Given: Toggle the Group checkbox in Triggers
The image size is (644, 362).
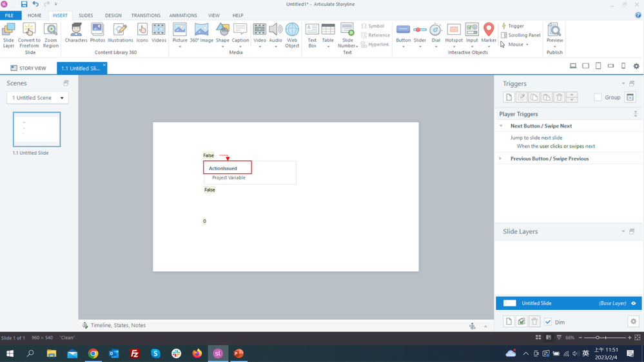Looking at the screenshot, I should coord(598,97).
